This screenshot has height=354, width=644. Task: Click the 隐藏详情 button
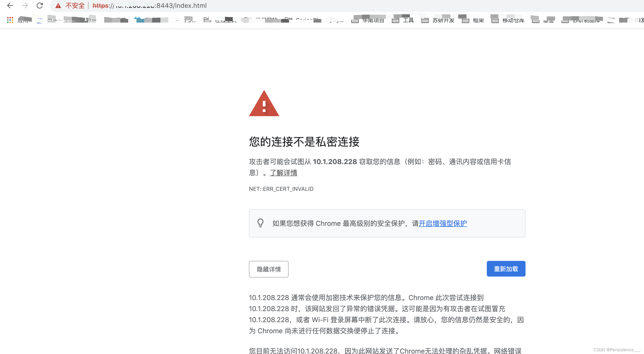click(269, 269)
